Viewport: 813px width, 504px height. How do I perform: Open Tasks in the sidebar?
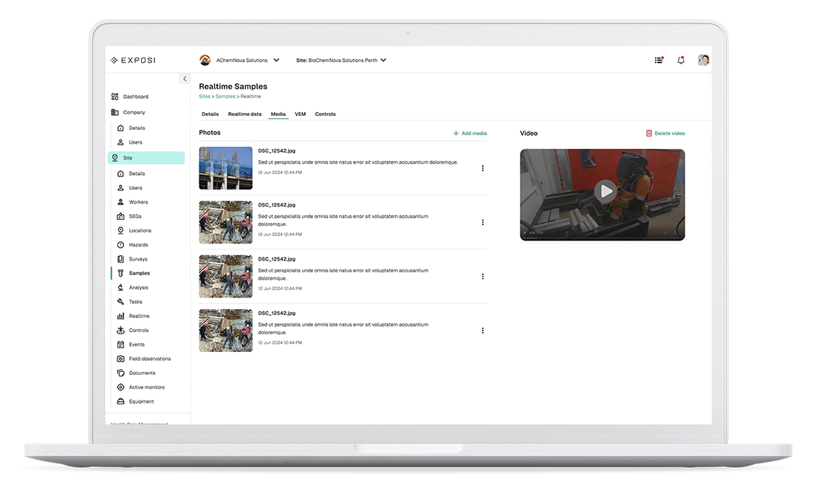[135, 302]
